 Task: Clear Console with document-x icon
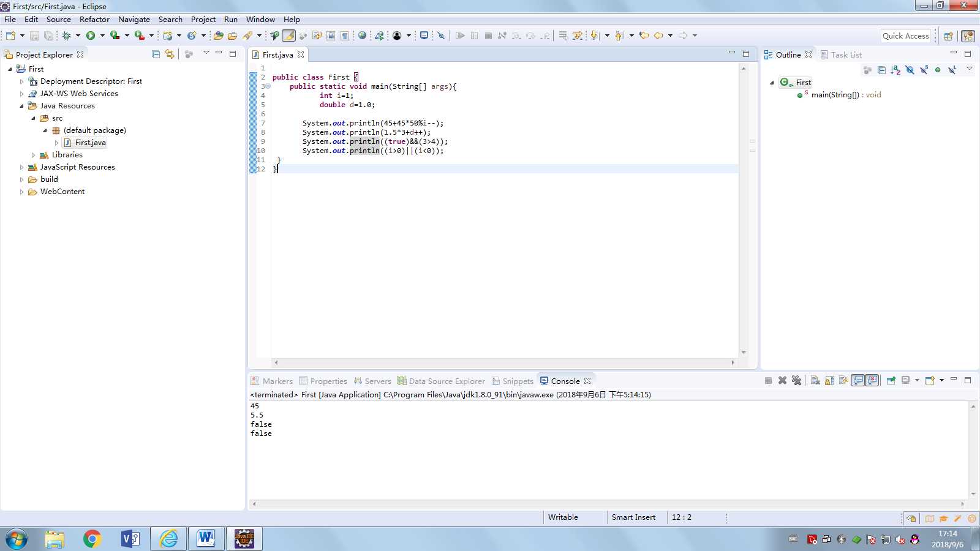815,380
